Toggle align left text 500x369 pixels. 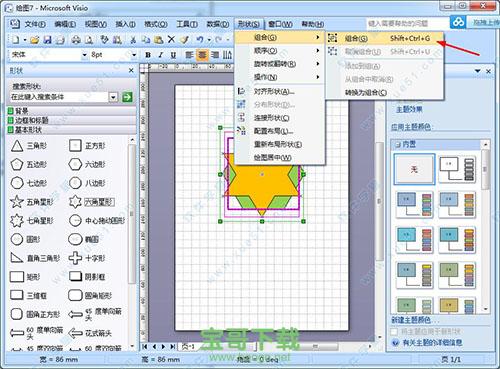[x=189, y=55]
